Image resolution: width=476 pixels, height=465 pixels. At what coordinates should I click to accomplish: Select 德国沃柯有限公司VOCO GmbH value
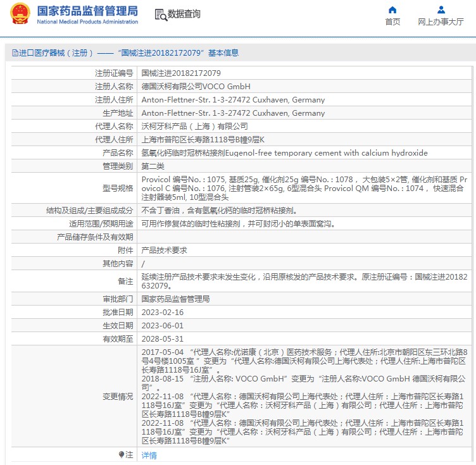(196, 87)
